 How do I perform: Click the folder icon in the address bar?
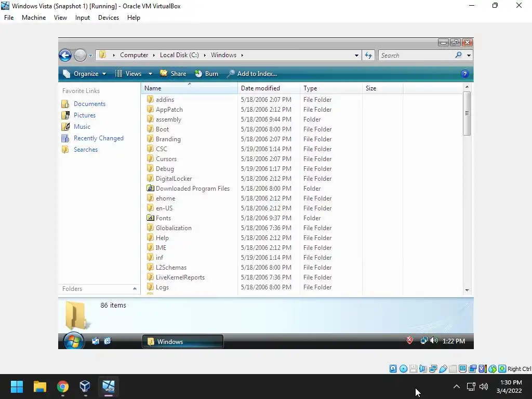click(102, 55)
